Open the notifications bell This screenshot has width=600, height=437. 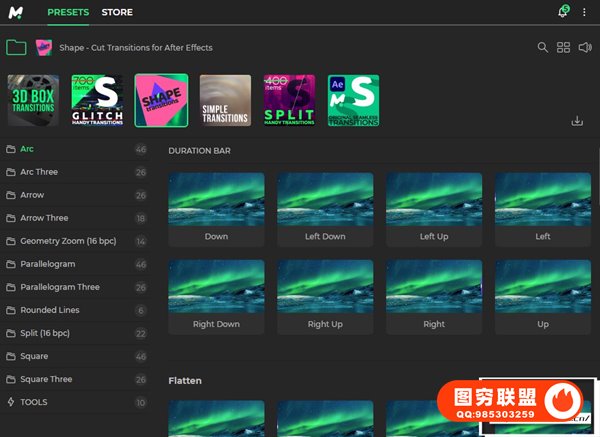coord(562,12)
